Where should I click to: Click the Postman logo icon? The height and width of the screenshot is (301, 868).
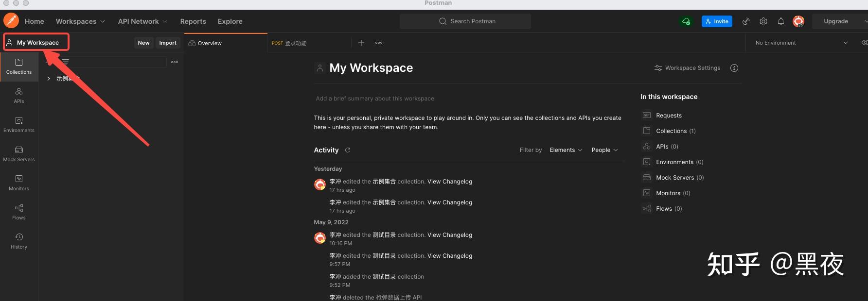(11, 21)
